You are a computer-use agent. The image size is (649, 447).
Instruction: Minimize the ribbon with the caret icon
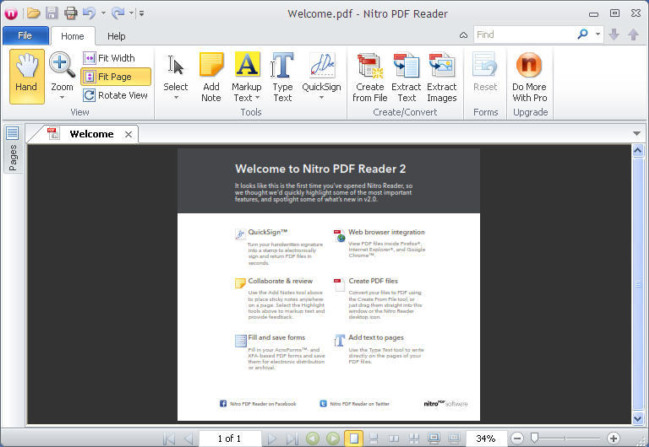(464, 35)
